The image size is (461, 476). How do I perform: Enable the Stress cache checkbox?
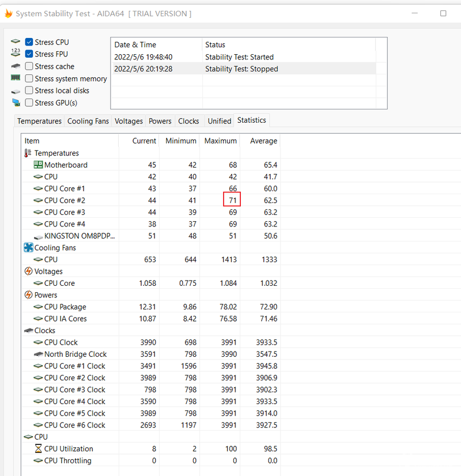[29, 66]
